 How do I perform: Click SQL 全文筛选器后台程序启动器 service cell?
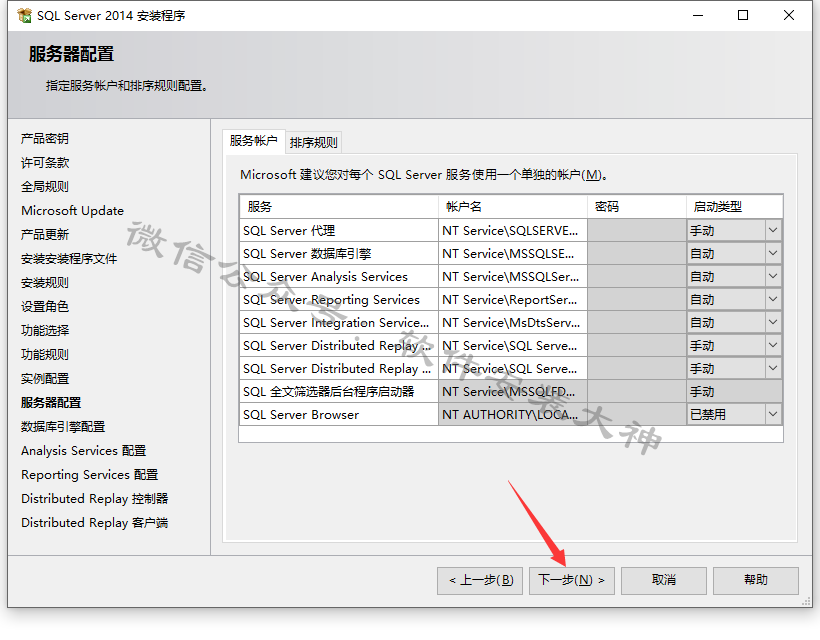pos(339,391)
